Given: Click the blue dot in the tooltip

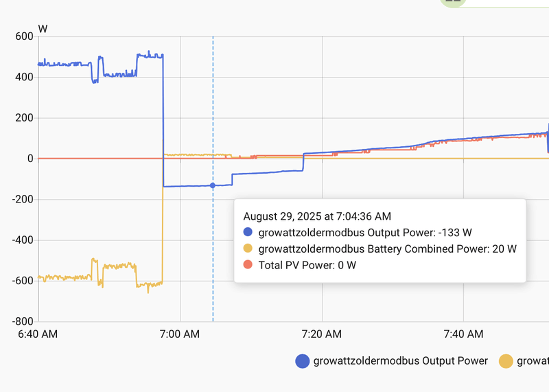Looking at the screenshot, I should 248,232.
